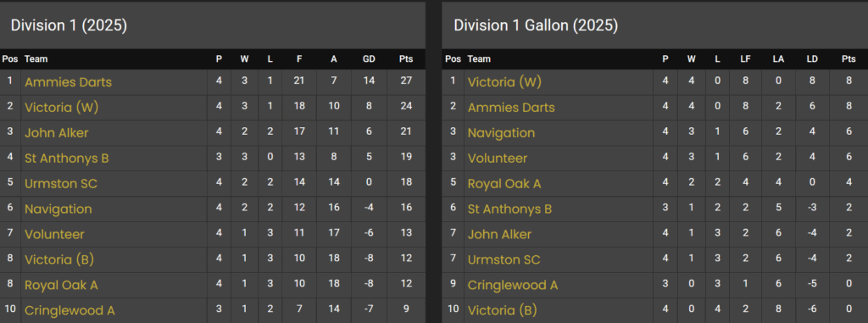
Task: Select John Alker in Division 1 table
Action: [57, 133]
